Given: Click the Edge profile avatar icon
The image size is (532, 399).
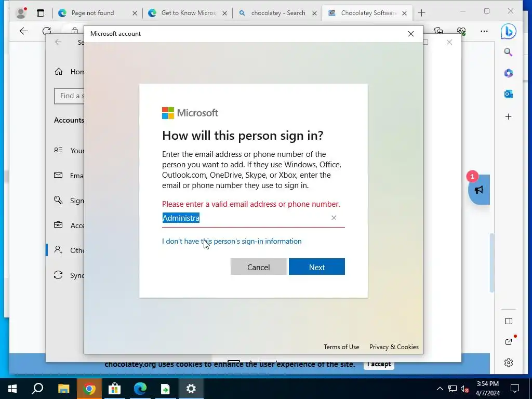Looking at the screenshot, I should pyautogui.click(x=21, y=13).
